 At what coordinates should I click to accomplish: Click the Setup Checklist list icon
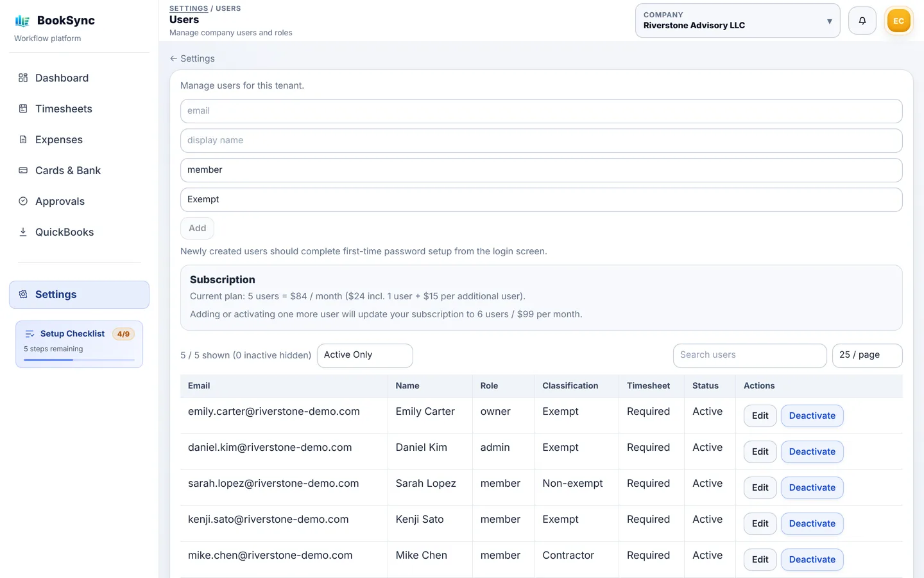30,334
